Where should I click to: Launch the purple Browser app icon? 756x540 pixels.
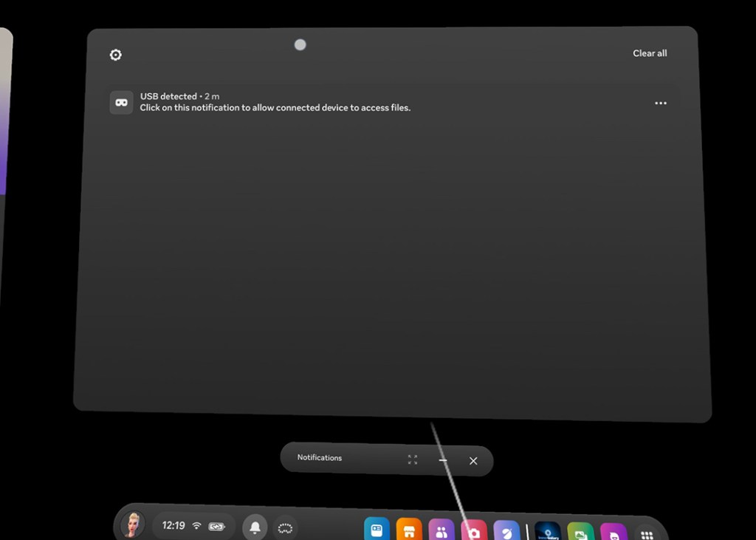pos(507,532)
